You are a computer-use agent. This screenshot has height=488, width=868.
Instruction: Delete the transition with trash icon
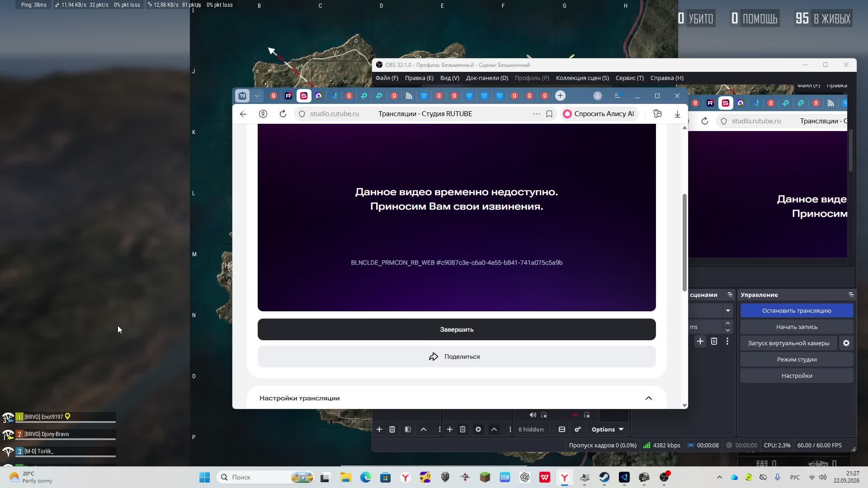pyautogui.click(x=714, y=341)
